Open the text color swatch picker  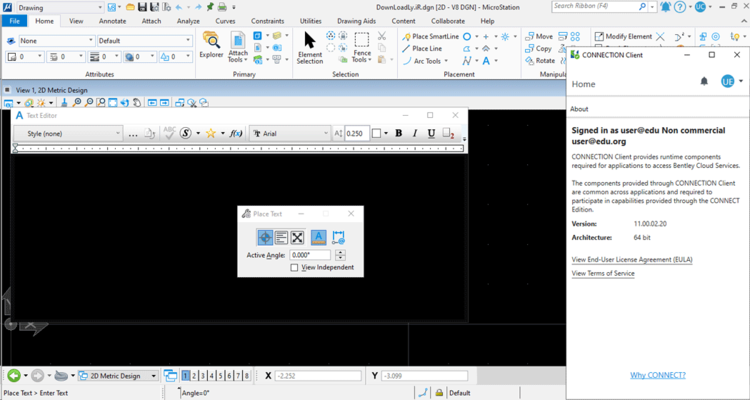tap(378, 133)
